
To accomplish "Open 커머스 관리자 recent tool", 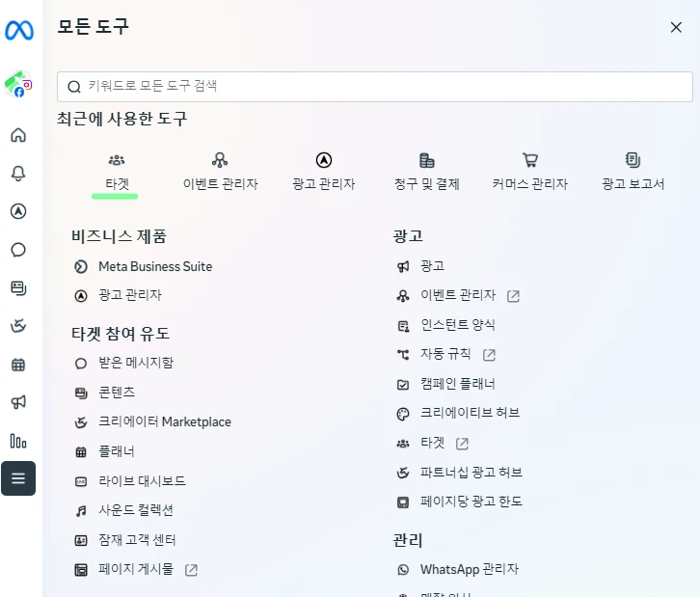I will click(529, 171).
